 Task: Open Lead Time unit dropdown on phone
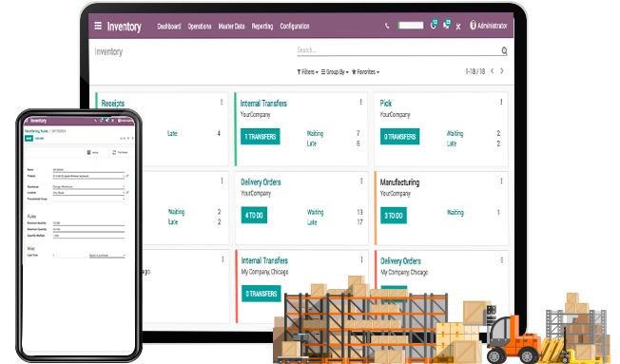coord(107,256)
